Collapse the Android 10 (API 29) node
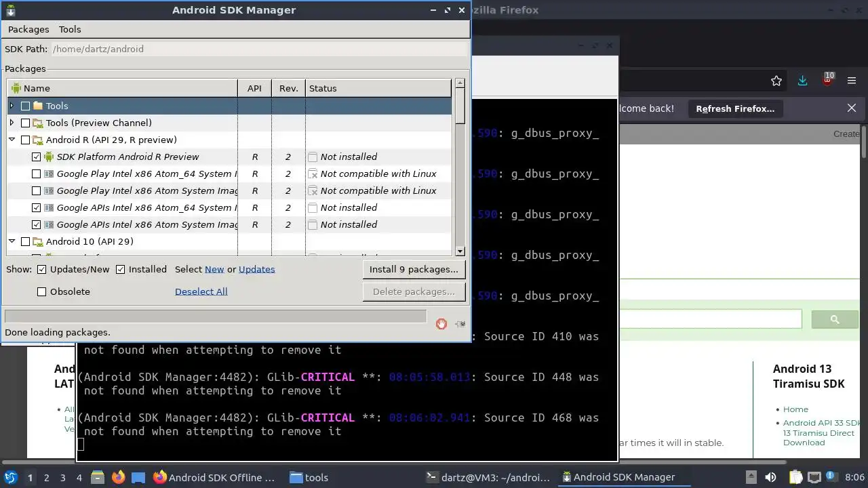 click(12, 241)
